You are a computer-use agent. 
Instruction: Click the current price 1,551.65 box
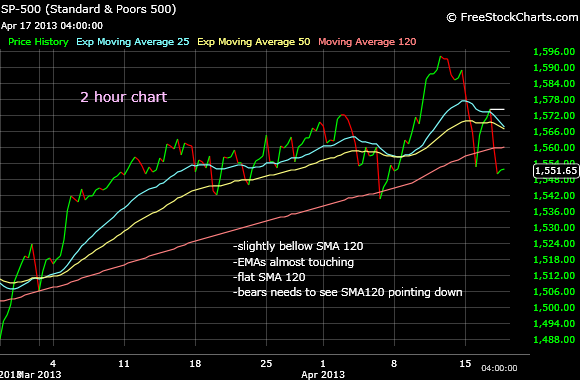click(556, 171)
